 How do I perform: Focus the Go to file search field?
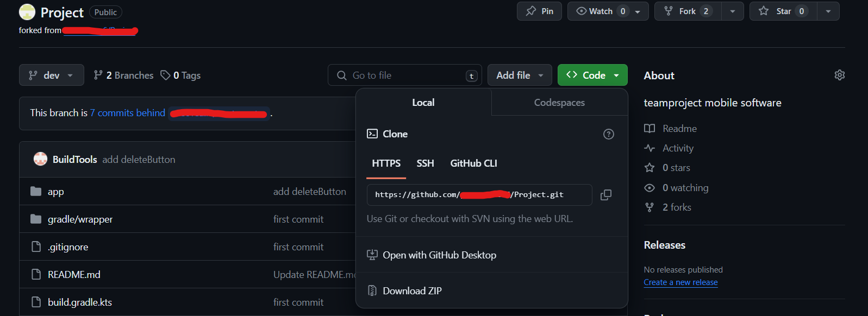coord(405,75)
